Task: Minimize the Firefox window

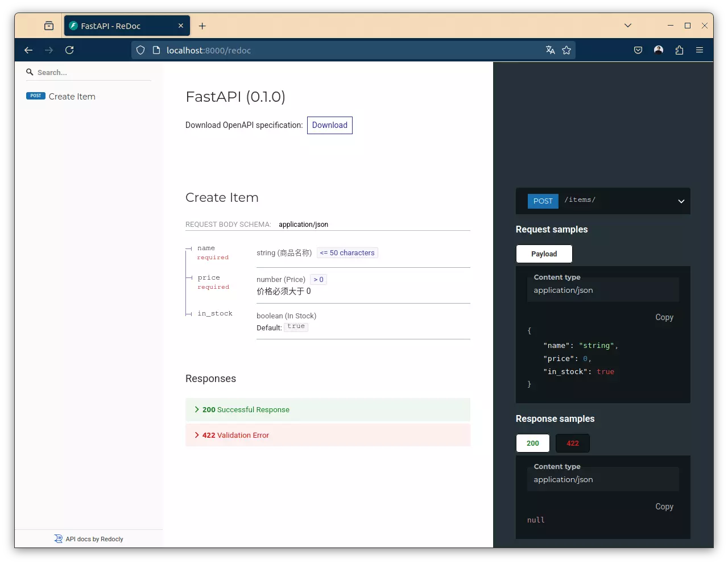Action: click(x=671, y=26)
